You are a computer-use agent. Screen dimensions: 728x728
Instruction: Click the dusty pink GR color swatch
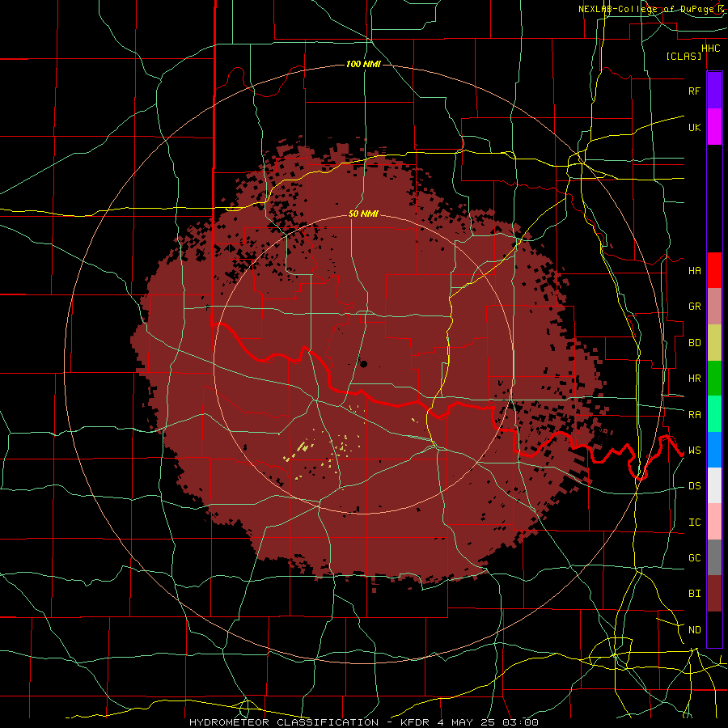click(x=714, y=306)
